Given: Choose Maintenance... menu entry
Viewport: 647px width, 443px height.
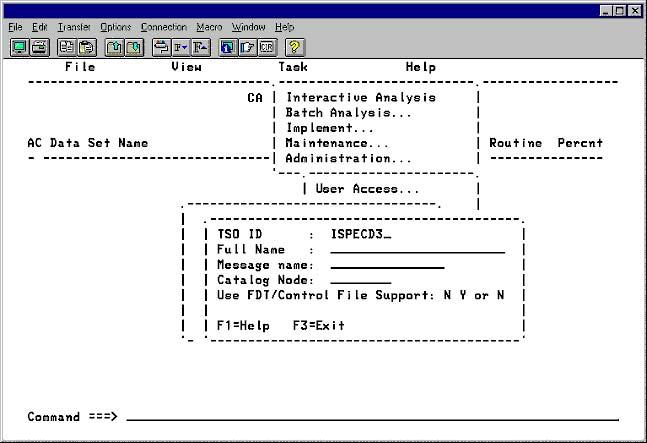Looking at the screenshot, I should click(x=337, y=143).
